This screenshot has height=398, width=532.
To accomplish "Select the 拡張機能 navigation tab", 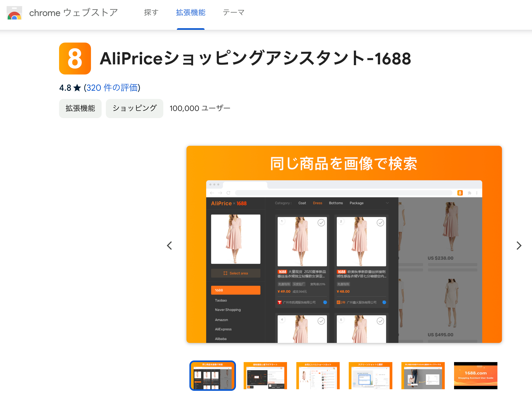I will click(190, 13).
